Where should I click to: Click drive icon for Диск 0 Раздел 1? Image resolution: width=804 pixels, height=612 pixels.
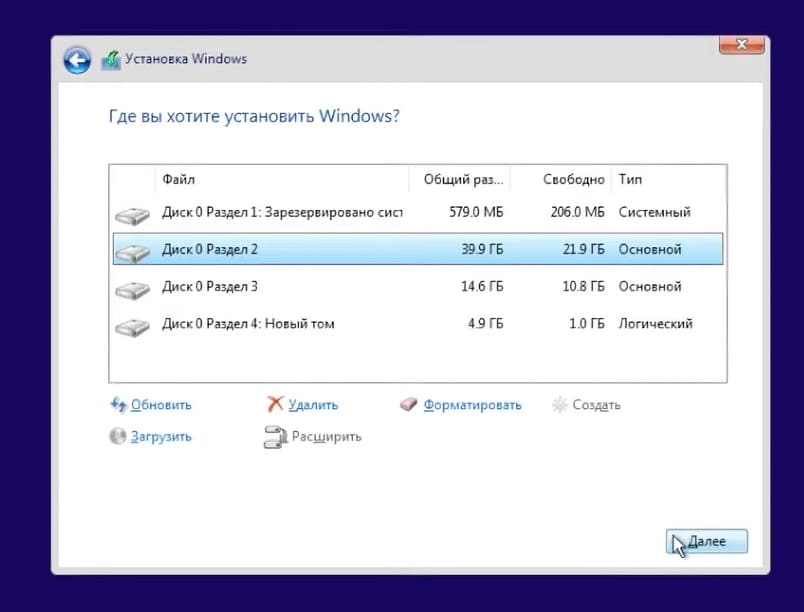132,215
